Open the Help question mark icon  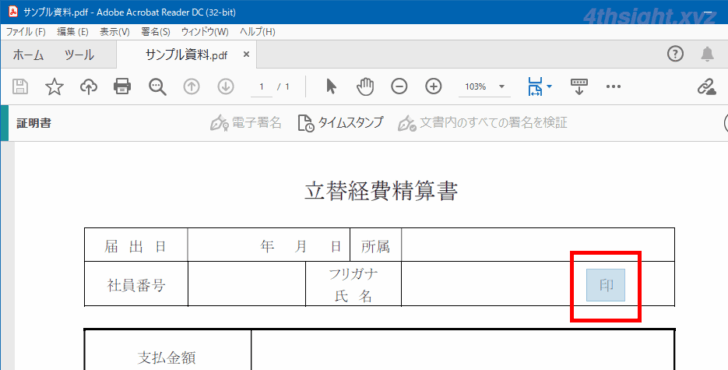(x=676, y=54)
